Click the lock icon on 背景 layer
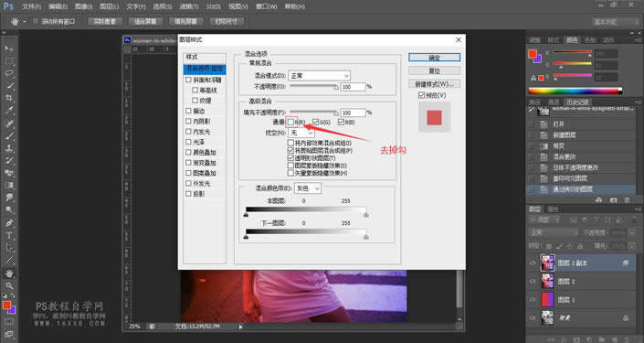Screen dimensions: 644x343 tap(626, 318)
